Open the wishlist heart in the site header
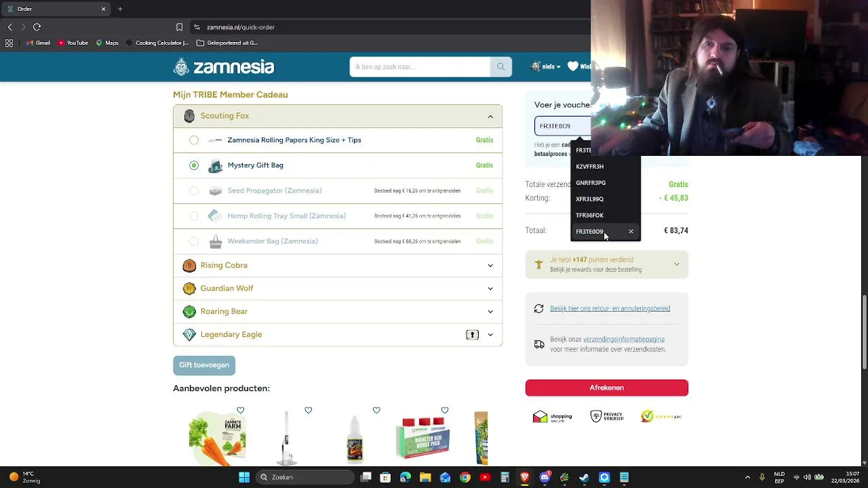 (573, 66)
